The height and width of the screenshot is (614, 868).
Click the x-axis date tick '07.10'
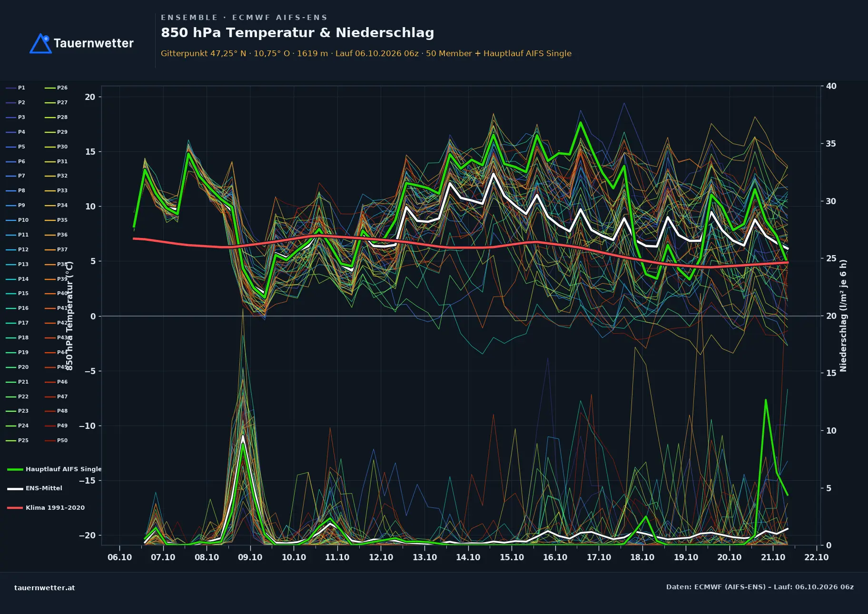pos(163,557)
